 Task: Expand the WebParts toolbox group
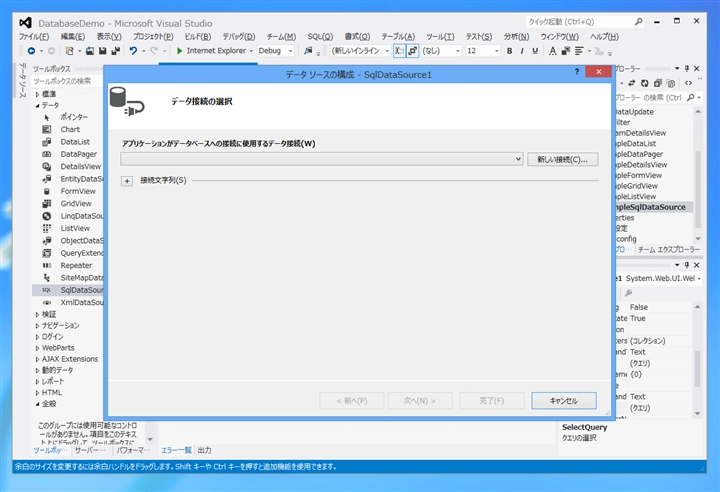37,348
